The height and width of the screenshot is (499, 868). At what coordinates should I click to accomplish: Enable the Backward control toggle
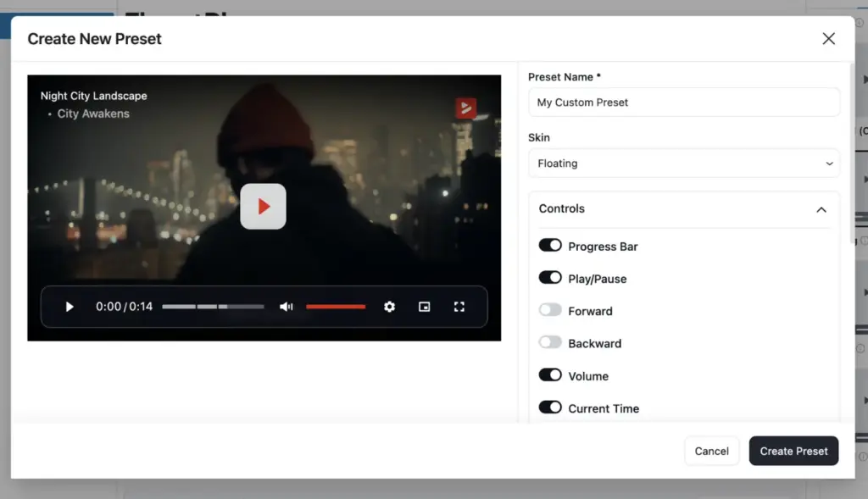click(x=550, y=342)
